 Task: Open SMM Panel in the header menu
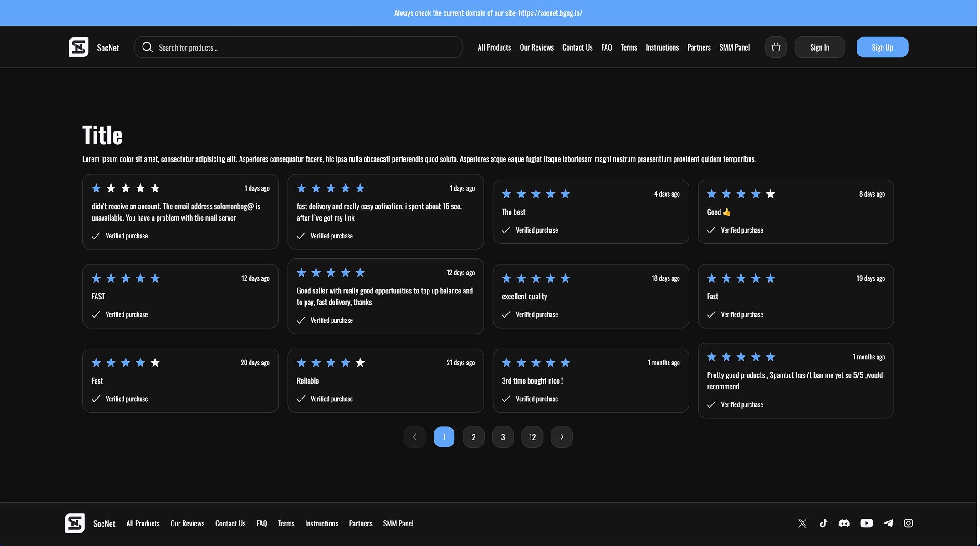click(735, 47)
